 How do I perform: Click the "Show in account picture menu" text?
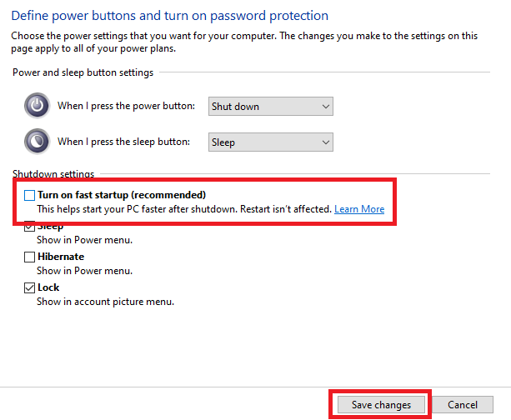pos(105,302)
